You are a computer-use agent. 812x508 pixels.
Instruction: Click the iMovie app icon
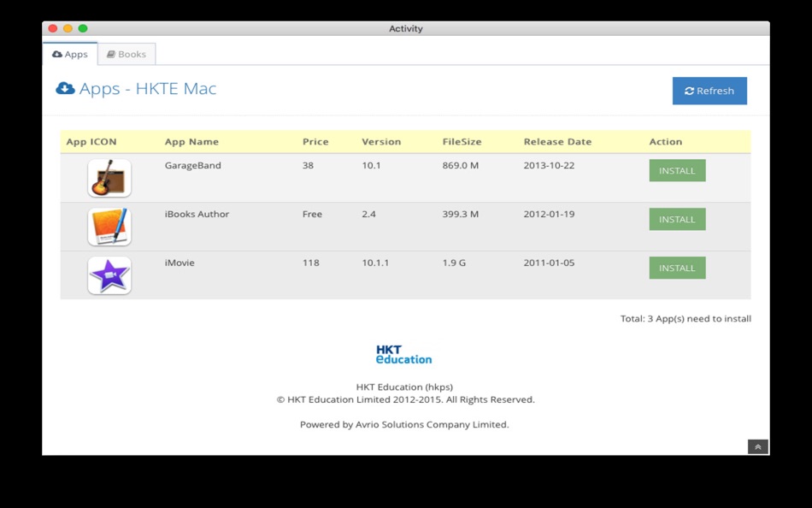pos(109,275)
